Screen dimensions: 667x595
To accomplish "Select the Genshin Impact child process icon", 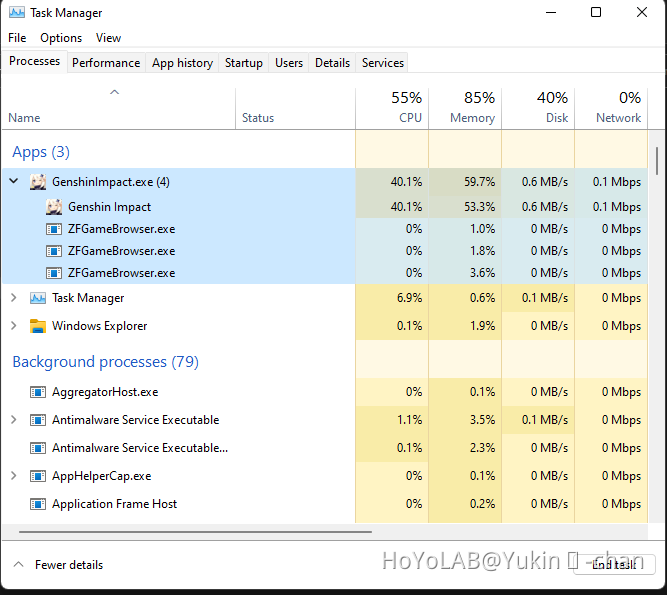I will [x=54, y=207].
